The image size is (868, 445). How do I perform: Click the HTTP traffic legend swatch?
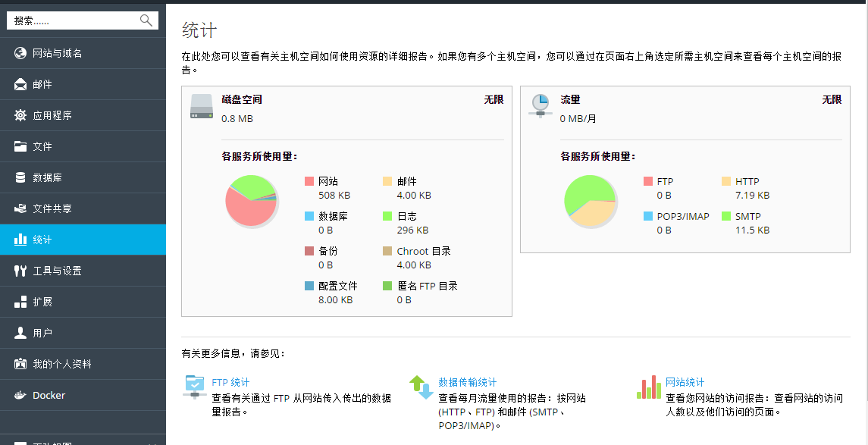click(x=726, y=181)
